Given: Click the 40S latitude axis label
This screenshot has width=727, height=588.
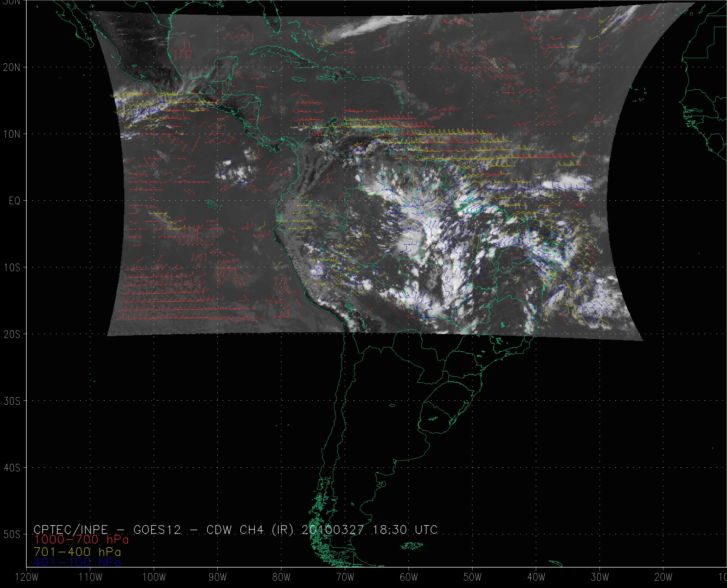Looking at the screenshot, I should click(x=12, y=468).
